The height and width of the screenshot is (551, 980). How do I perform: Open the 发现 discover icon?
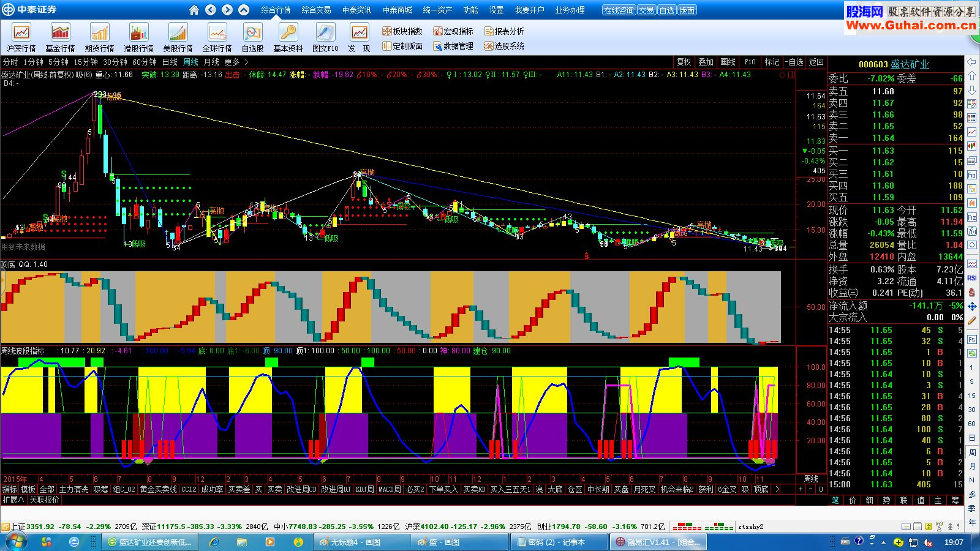[359, 38]
